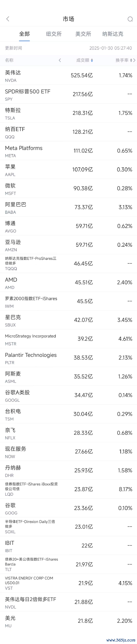Switch to the 美交所 tab
137x644 pixels.
[x=83, y=34]
